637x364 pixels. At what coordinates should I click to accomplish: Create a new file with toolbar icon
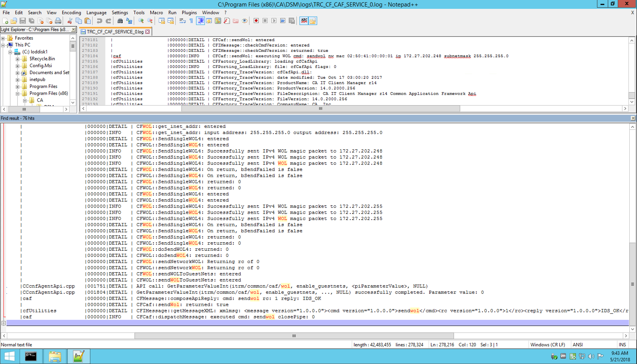click(5, 21)
